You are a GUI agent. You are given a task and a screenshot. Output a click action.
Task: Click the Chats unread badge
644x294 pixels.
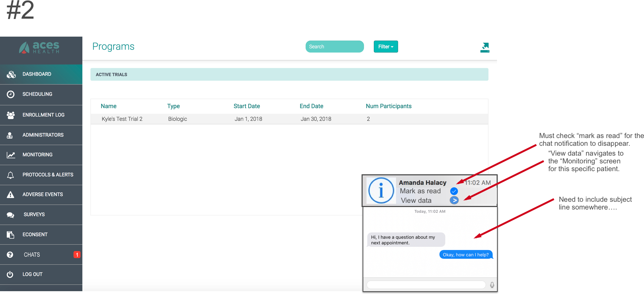coord(77,255)
